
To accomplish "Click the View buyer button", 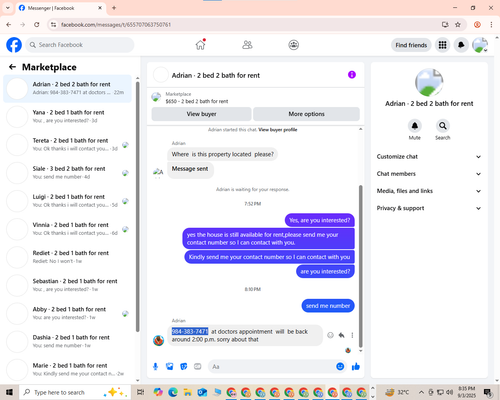I will point(201,114).
